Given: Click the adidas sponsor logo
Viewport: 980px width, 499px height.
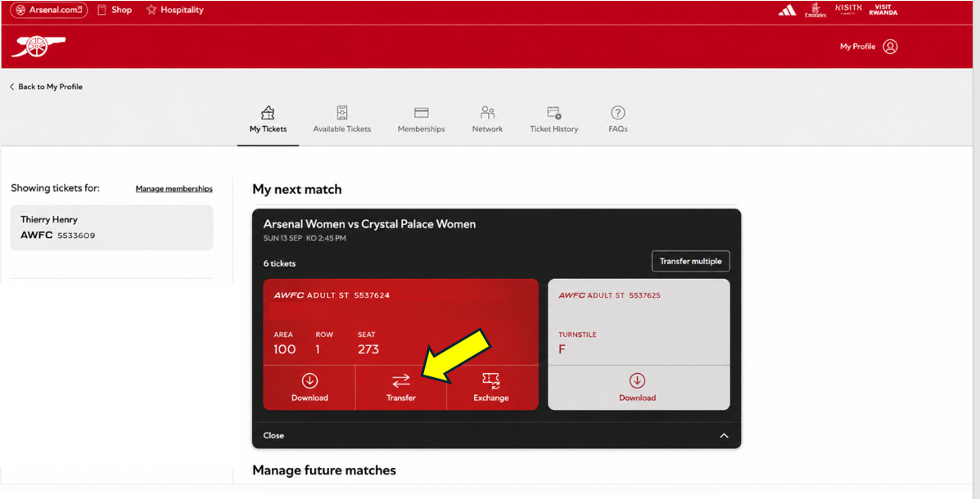Looking at the screenshot, I should coord(787,10).
